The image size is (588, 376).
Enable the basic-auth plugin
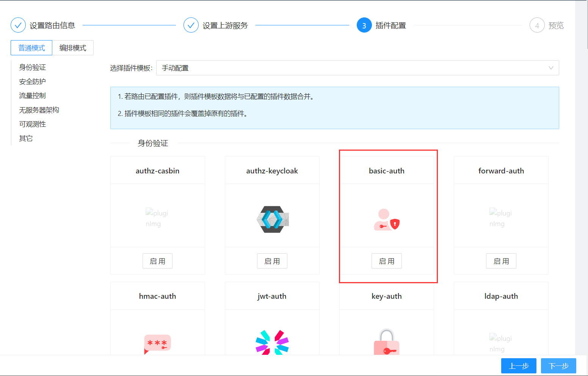coord(387,261)
